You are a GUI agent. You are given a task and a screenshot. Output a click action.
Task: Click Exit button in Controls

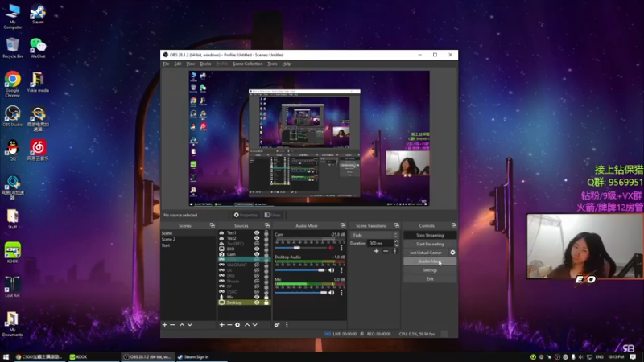[430, 278]
